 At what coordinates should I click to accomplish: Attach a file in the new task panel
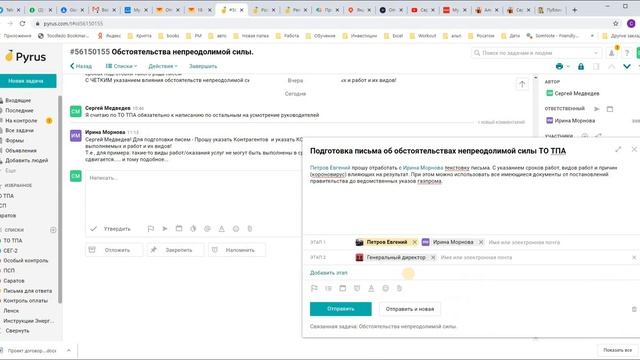coord(399,288)
